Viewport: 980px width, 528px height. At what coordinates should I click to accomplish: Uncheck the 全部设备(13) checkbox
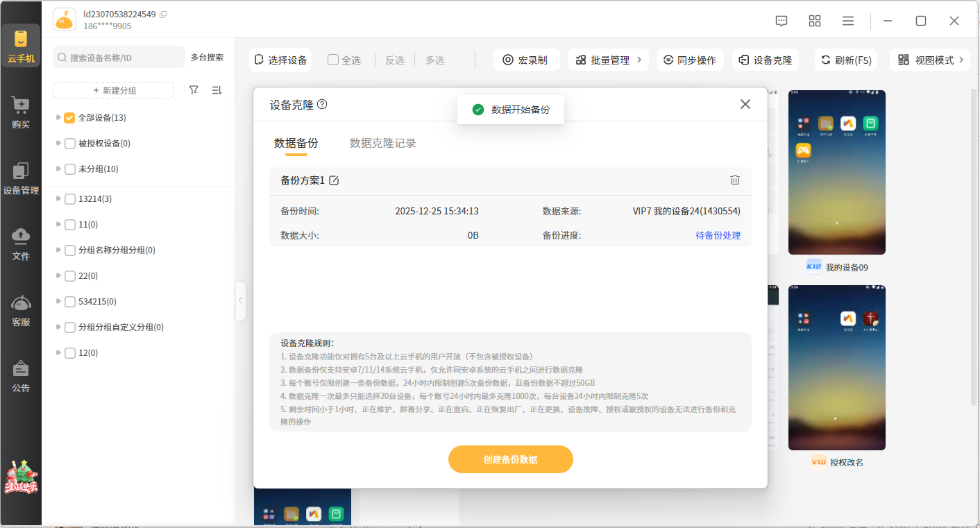click(69, 118)
